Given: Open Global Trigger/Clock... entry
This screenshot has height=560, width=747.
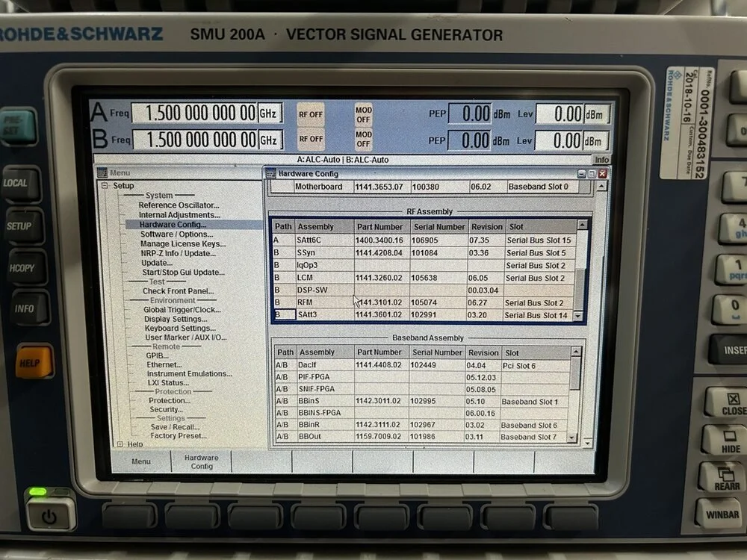Looking at the screenshot, I should click(x=182, y=310).
